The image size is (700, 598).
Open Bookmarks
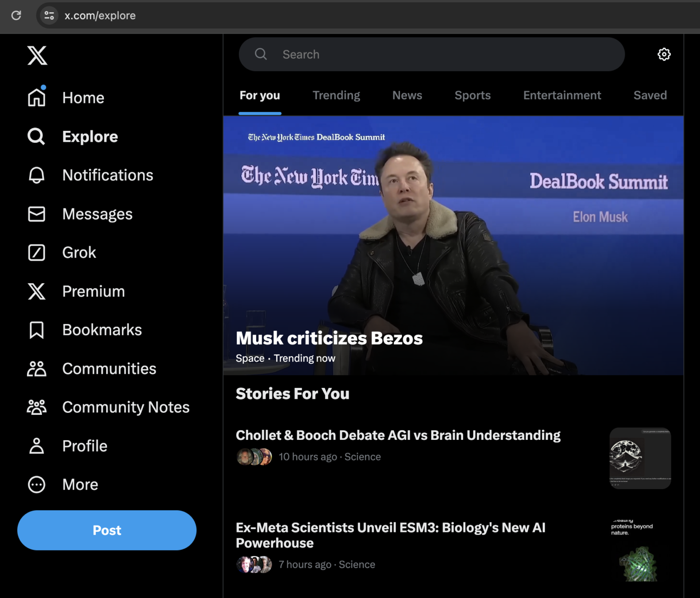(x=102, y=330)
